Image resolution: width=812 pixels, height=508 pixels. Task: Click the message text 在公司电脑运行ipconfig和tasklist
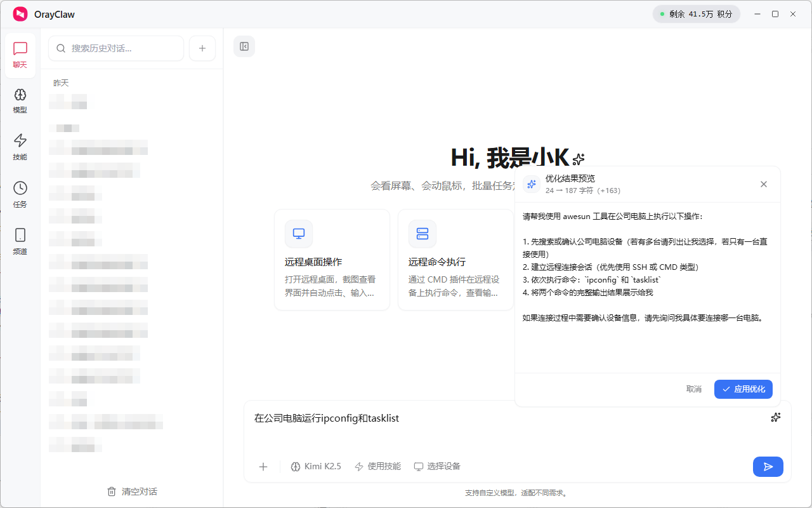(327, 418)
